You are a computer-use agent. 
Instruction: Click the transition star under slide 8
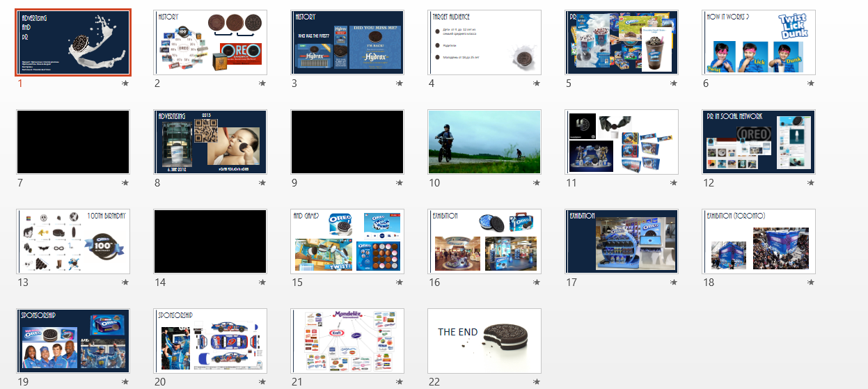click(x=262, y=183)
